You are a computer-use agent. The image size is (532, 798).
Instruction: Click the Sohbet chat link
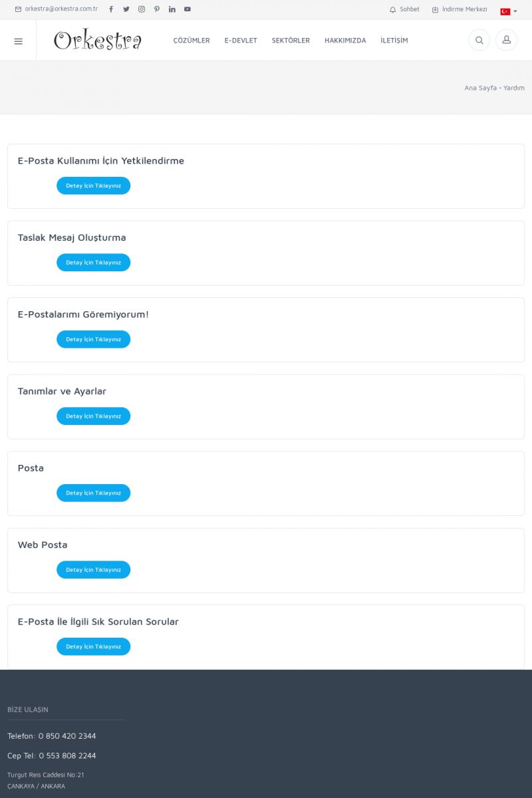click(x=405, y=9)
